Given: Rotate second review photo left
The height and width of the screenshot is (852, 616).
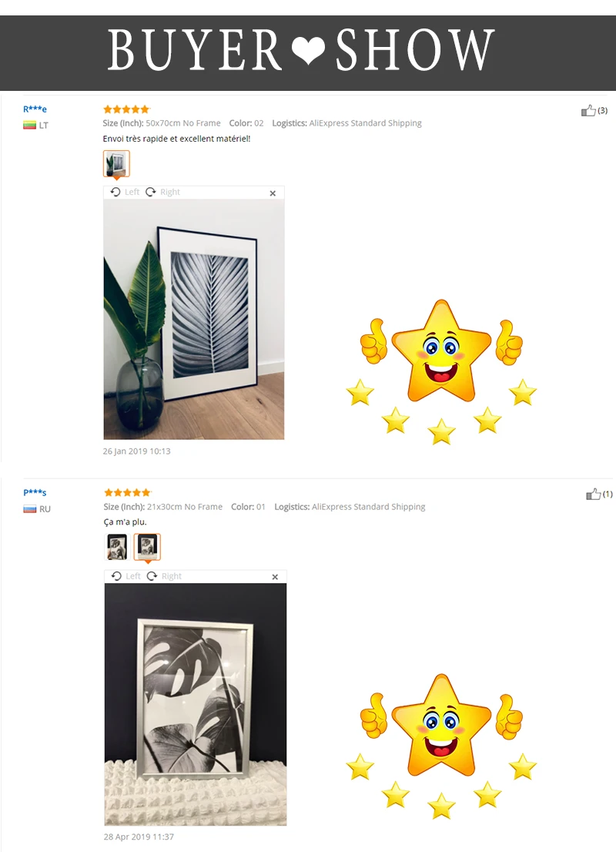Looking at the screenshot, I should click(x=126, y=576).
